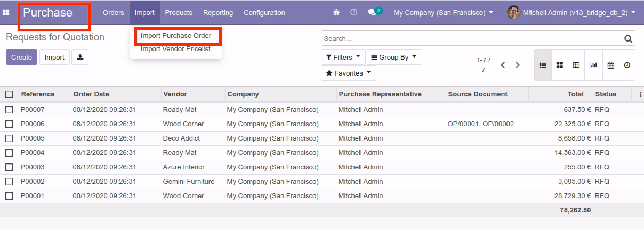Screen dimensions: 644x229
Task: Open the Products menu
Action: coord(179,12)
